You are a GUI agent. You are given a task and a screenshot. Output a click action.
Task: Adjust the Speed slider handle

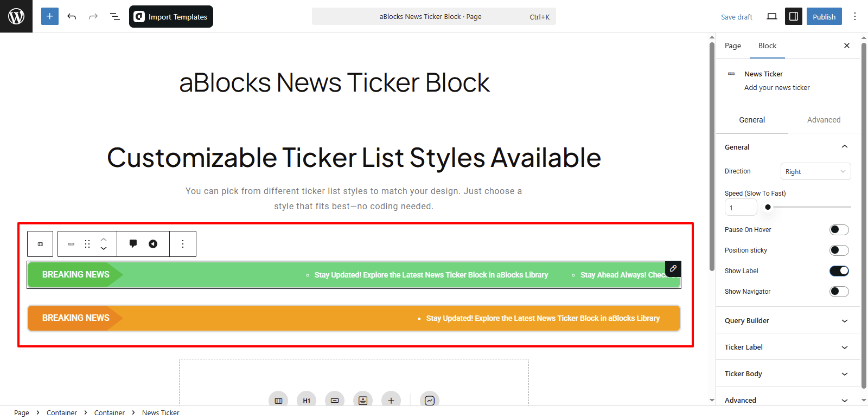tap(768, 207)
